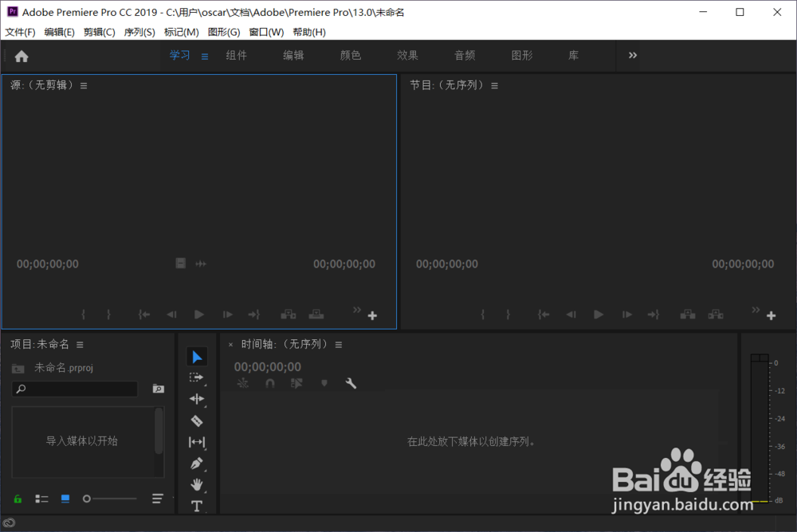Click Drag Audio Only icon in Source
The image size is (797, 532).
(201, 264)
